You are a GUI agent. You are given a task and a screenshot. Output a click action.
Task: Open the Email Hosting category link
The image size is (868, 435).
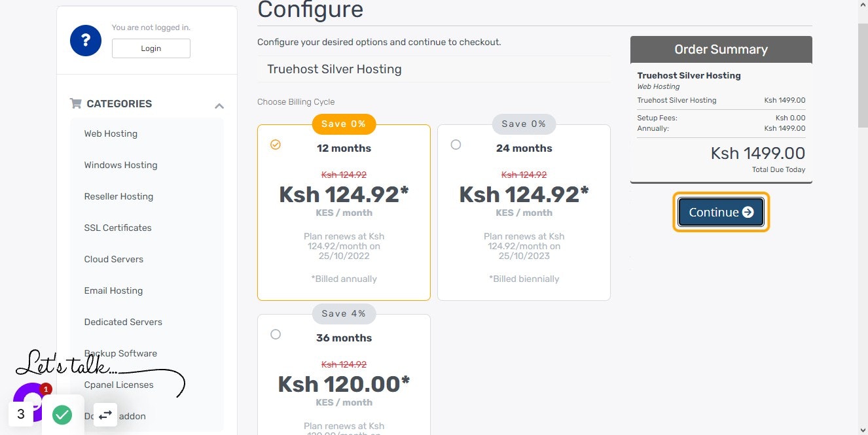(x=113, y=290)
